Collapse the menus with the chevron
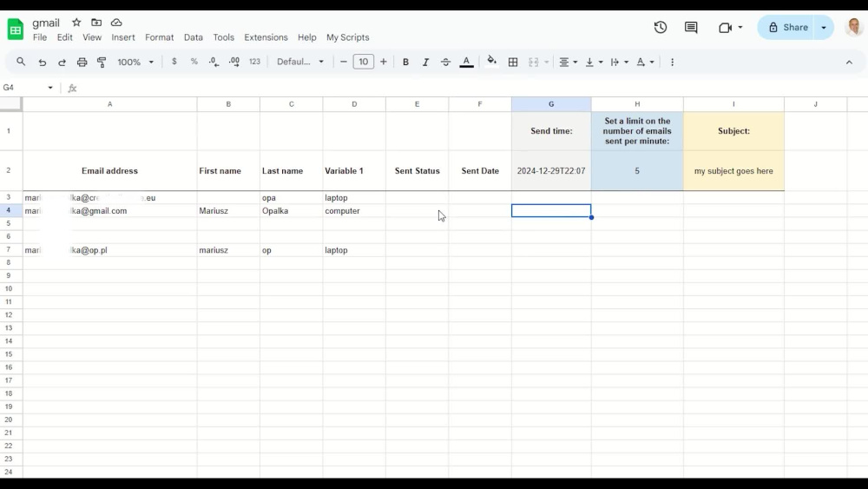868x489 pixels. pos(849,62)
